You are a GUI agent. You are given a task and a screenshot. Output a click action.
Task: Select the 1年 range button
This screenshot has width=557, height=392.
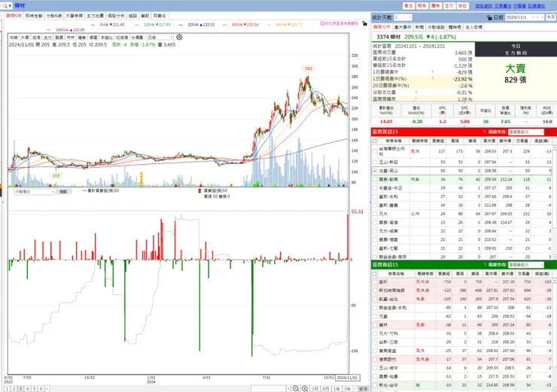[x=336, y=389]
